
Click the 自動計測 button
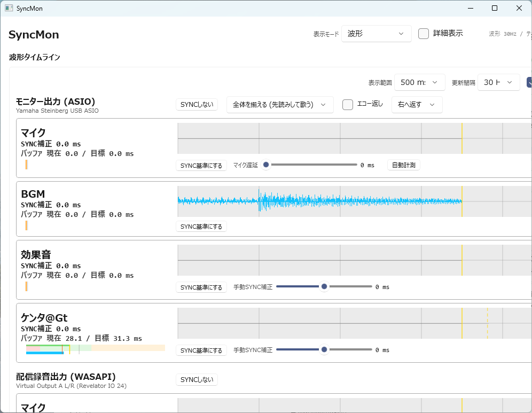point(404,165)
